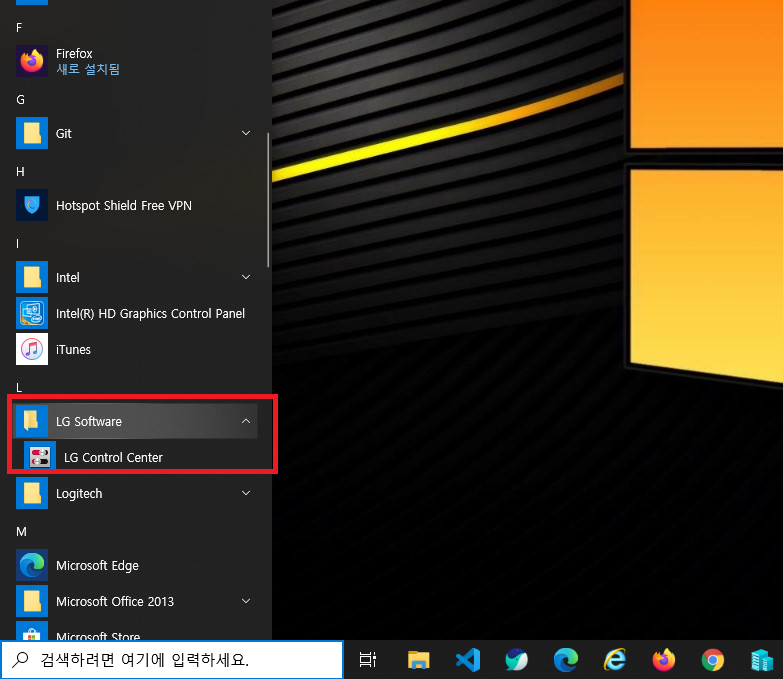Select the Hotspot Shield Free VPN label
Image resolution: width=783 pixels, height=679 pixels.
(124, 205)
